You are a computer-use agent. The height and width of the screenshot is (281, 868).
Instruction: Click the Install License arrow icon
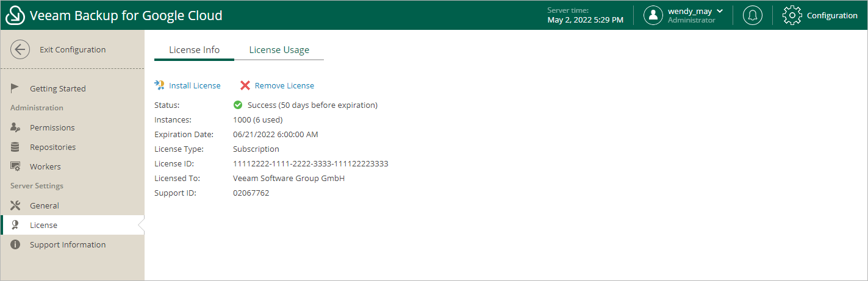pyautogui.click(x=160, y=85)
